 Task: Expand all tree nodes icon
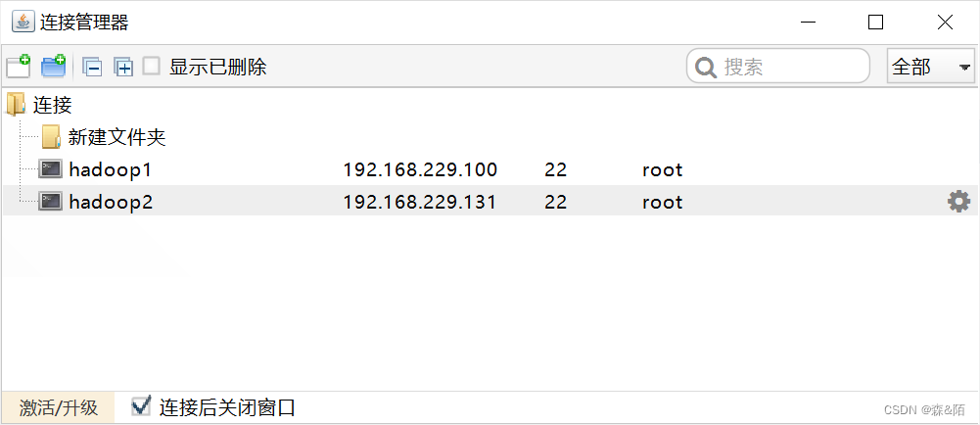(123, 68)
